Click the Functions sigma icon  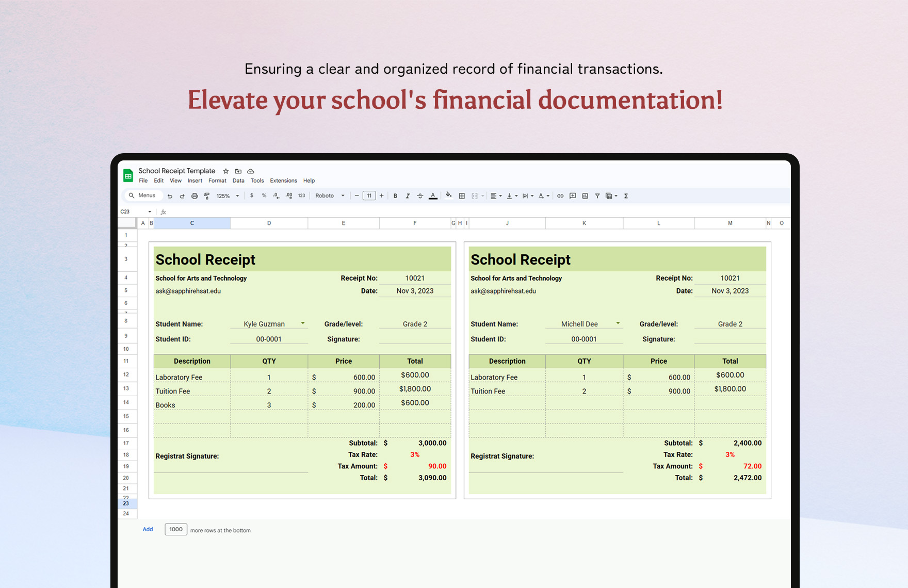(625, 195)
